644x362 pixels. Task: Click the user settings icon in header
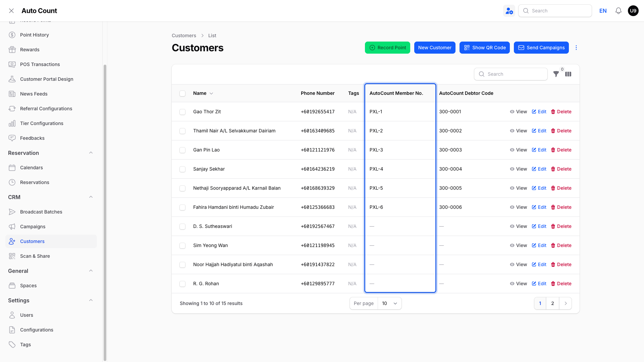(509, 11)
